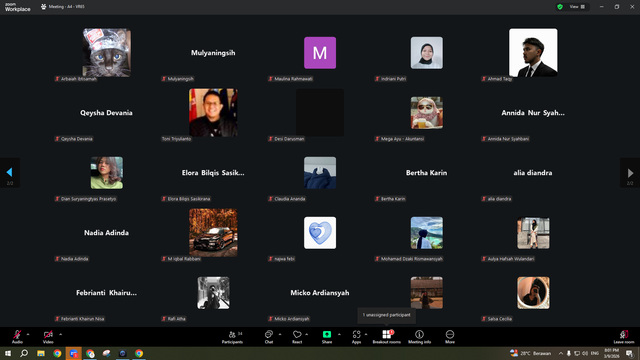
Task: Select Mega Ayu - Akuntansi avatar
Action: click(x=427, y=113)
